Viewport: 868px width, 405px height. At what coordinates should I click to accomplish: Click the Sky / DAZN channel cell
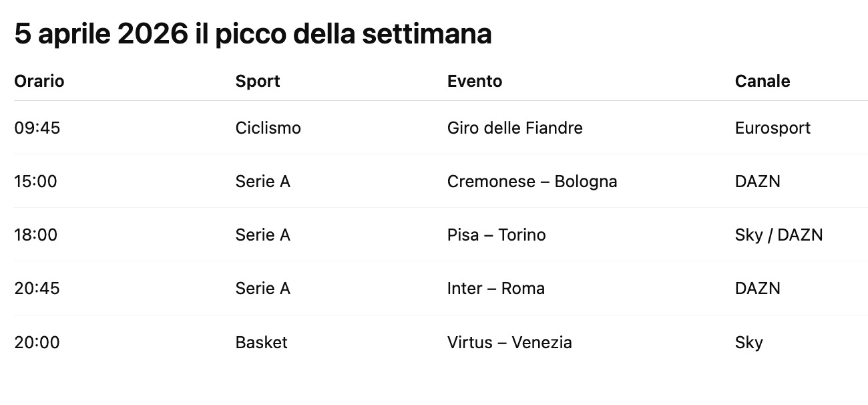click(x=779, y=235)
